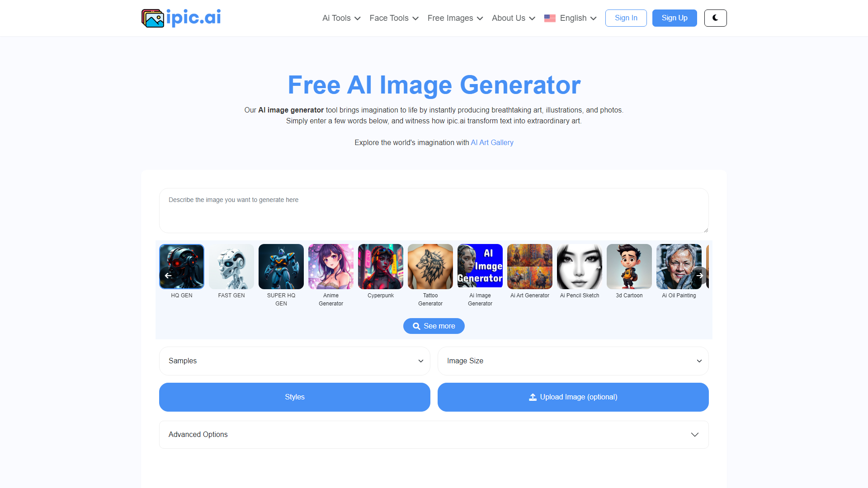Expand the Advanced Options section

[434, 434]
